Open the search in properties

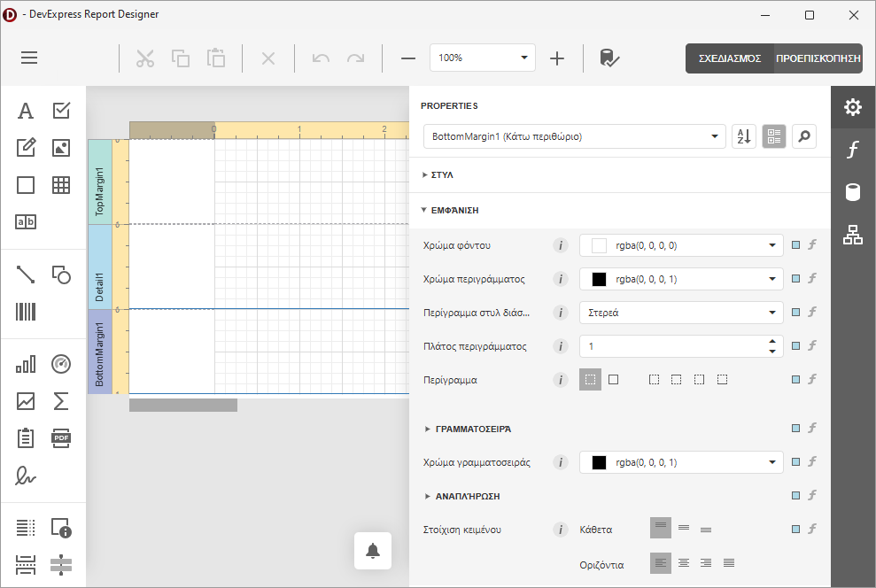coord(803,135)
